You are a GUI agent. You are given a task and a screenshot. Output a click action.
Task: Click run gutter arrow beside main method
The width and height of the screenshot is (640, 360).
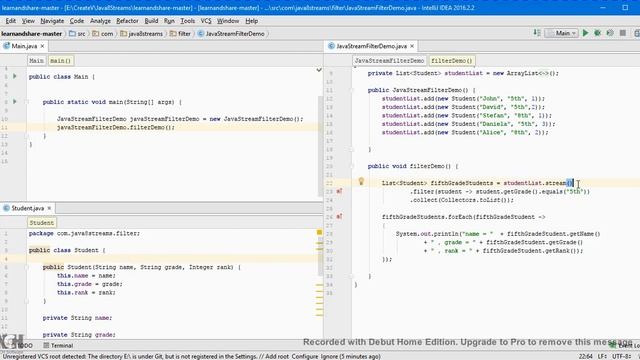15,101
